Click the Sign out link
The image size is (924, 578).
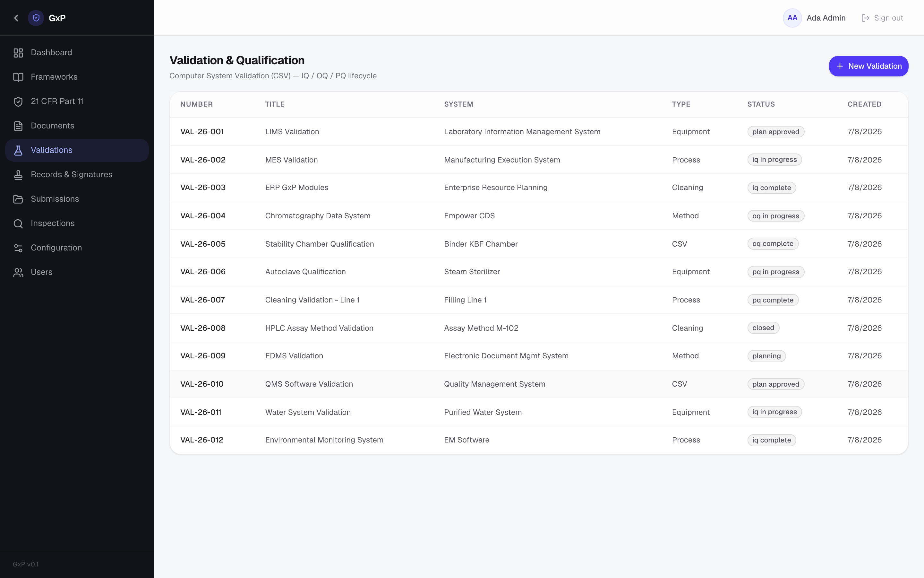click(882, 18)
